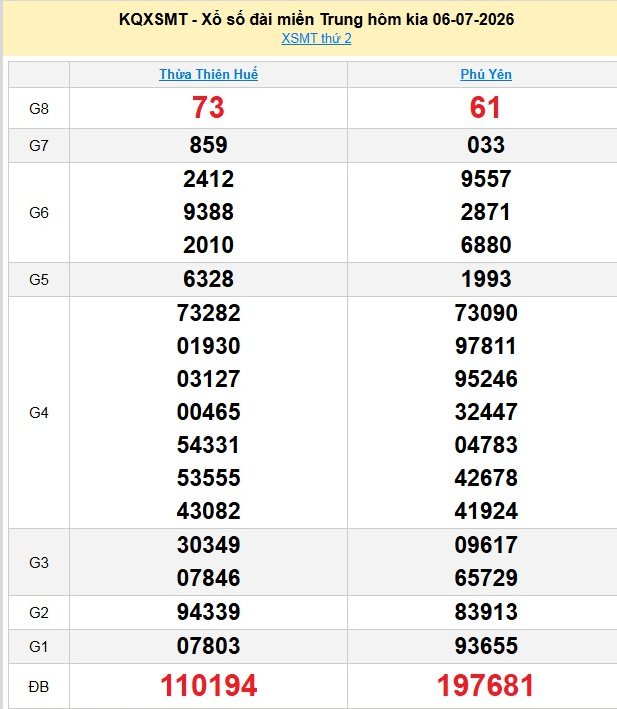Select the G7 row label

(39, 146)
